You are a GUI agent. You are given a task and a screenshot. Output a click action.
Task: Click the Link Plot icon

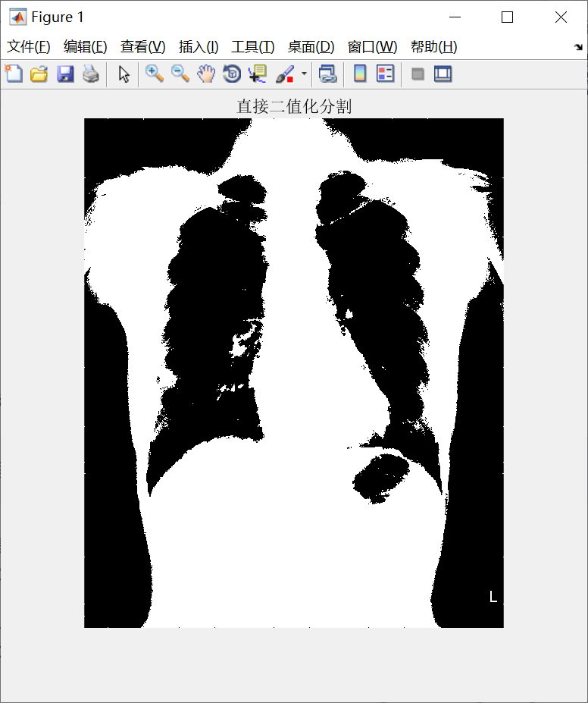327,74
